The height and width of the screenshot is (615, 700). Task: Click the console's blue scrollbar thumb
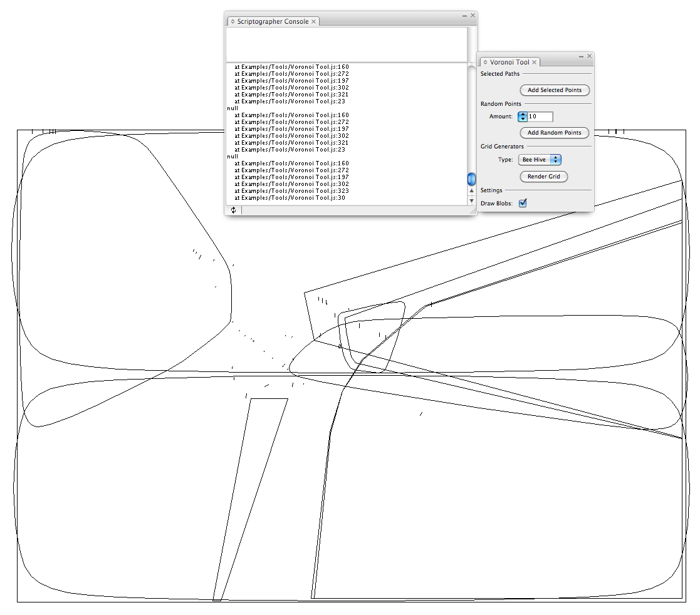[x=472, y=179]
